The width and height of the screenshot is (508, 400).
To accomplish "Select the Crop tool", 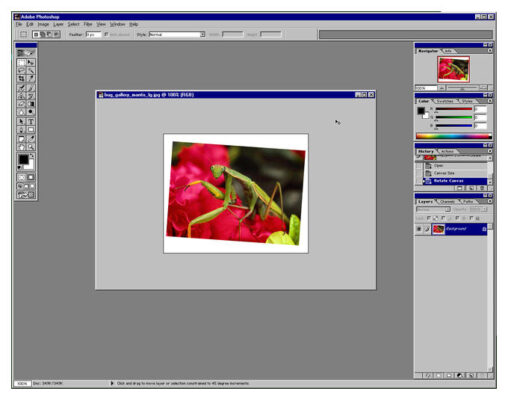I will 21,78.
